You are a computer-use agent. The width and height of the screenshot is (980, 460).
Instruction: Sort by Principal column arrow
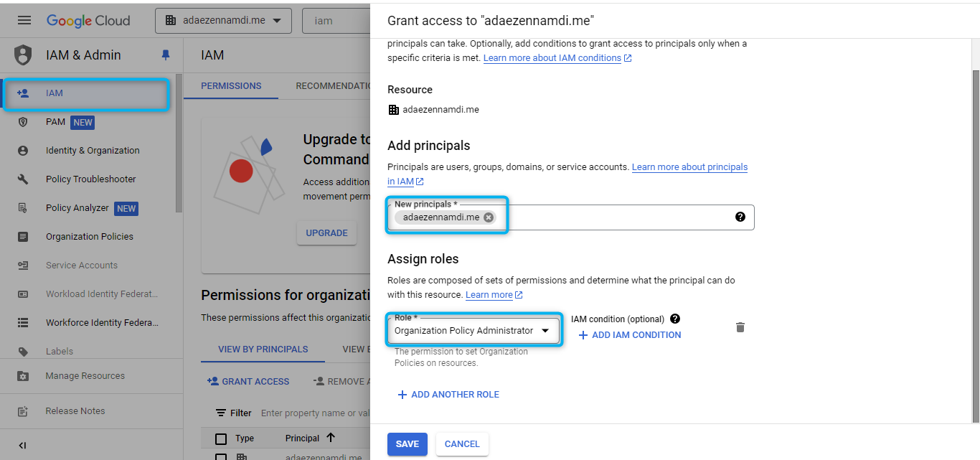tap(331, 438)
